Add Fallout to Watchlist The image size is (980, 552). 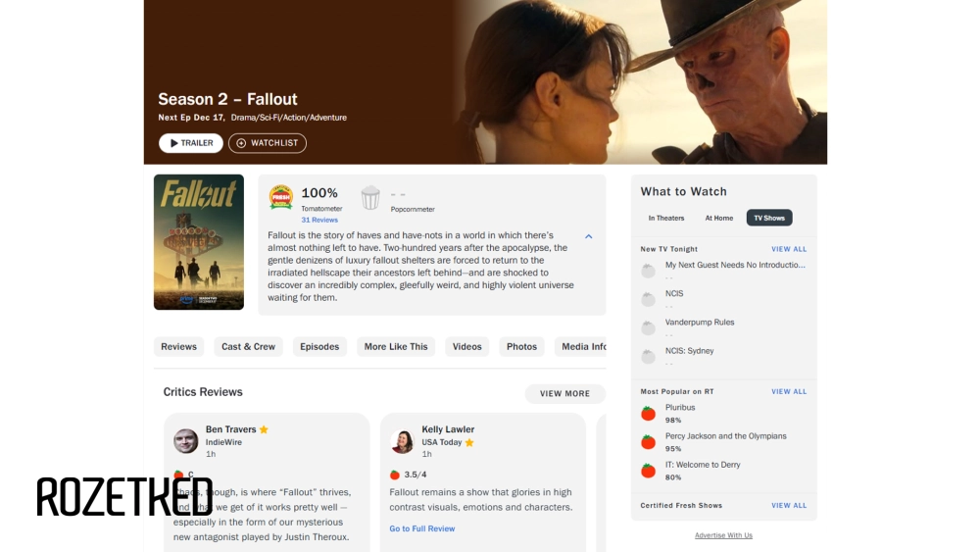click(268, 143)
